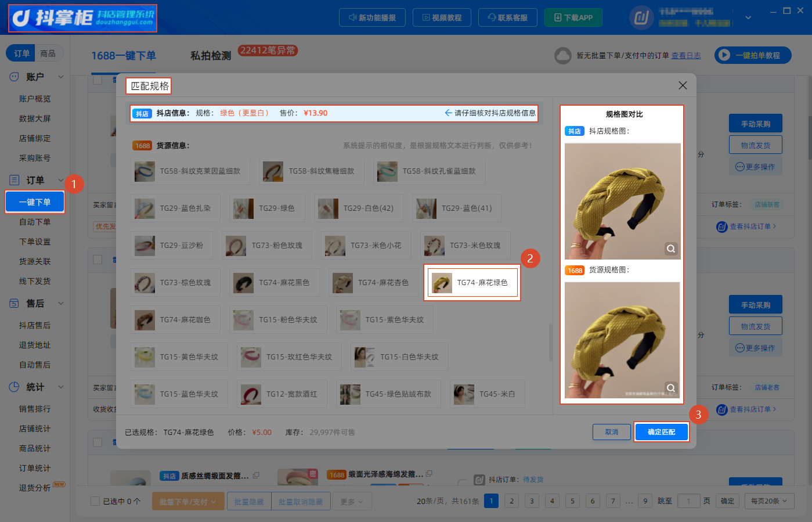Image resolution: width=812 pixels, height=522 pixels.
Task: Click the 账户 section icon
Action: pos(14,77)
